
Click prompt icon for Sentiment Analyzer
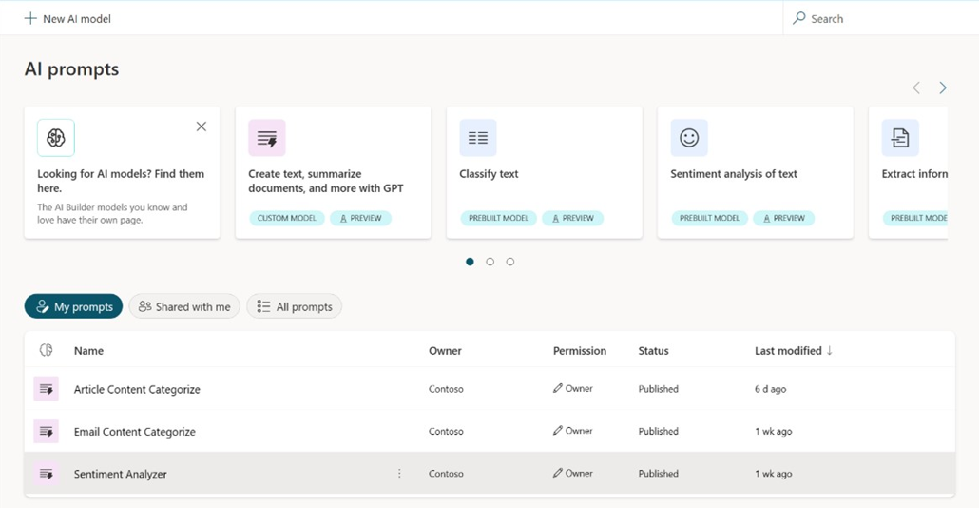click(x=47, y=474)
